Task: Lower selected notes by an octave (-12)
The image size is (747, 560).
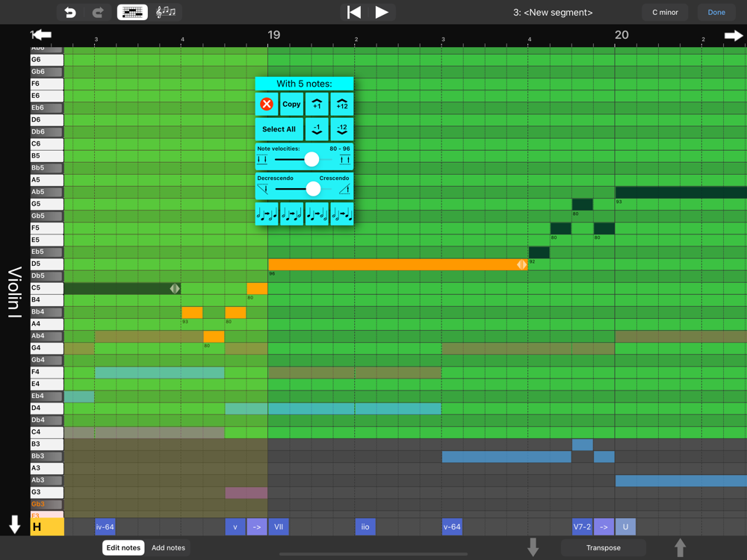Action: (x=341, y=129)
